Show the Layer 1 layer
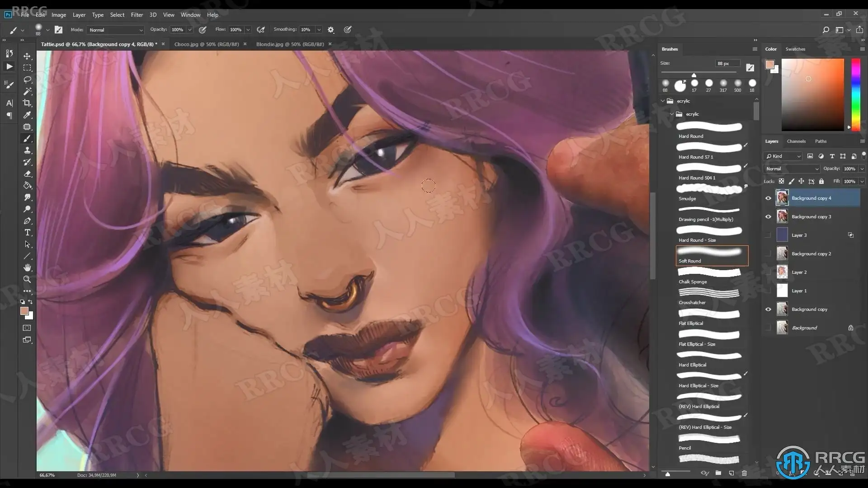Screen dimensions: 868x488 (768, 291)
